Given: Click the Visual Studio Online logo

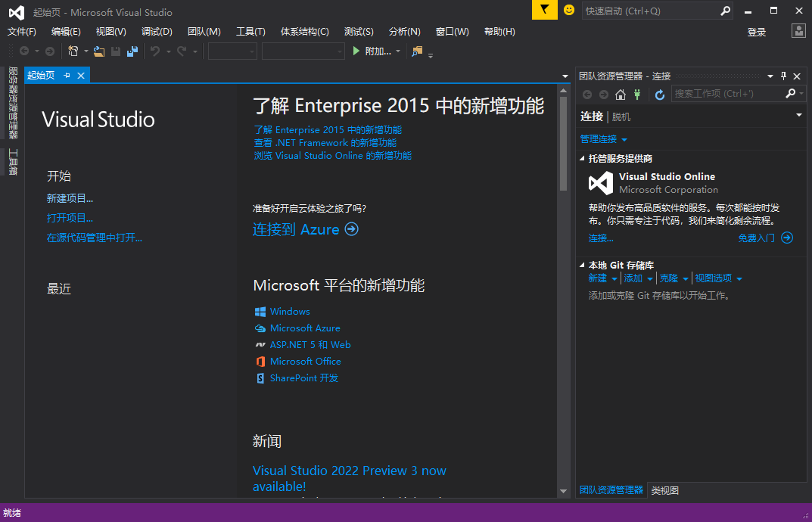Looking at the screenshot, I should [601, 183].
